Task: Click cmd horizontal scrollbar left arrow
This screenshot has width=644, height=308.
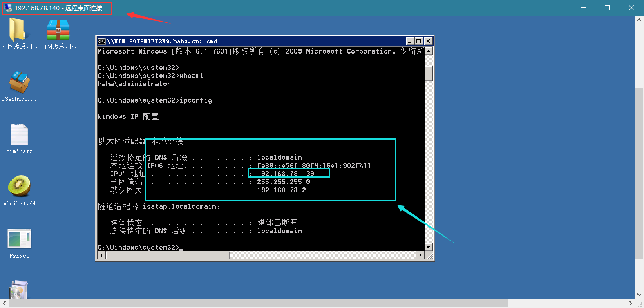Action: click(102, 255)
